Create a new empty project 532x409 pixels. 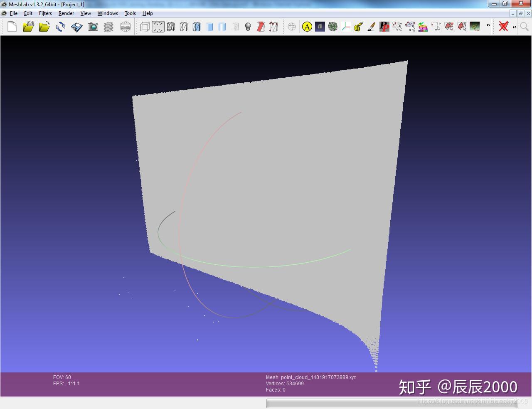(x=12, y=27)
